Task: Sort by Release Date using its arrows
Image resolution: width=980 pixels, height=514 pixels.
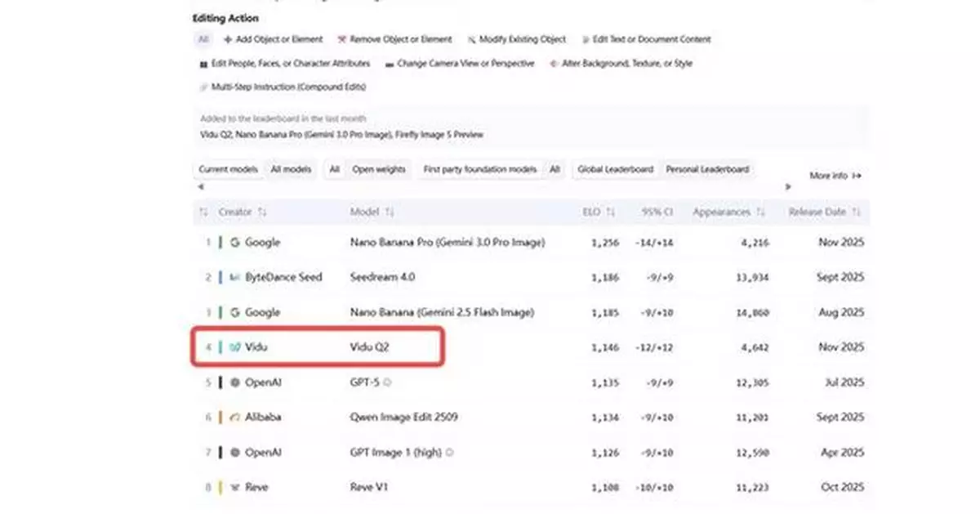Action: tap(857, 212)
